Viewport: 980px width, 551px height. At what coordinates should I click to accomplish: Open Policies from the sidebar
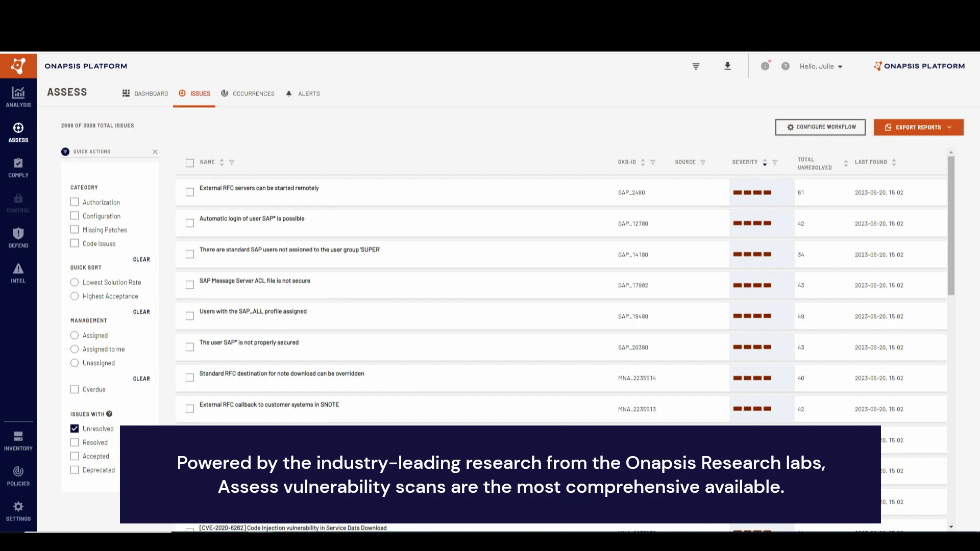click(18, 475)
